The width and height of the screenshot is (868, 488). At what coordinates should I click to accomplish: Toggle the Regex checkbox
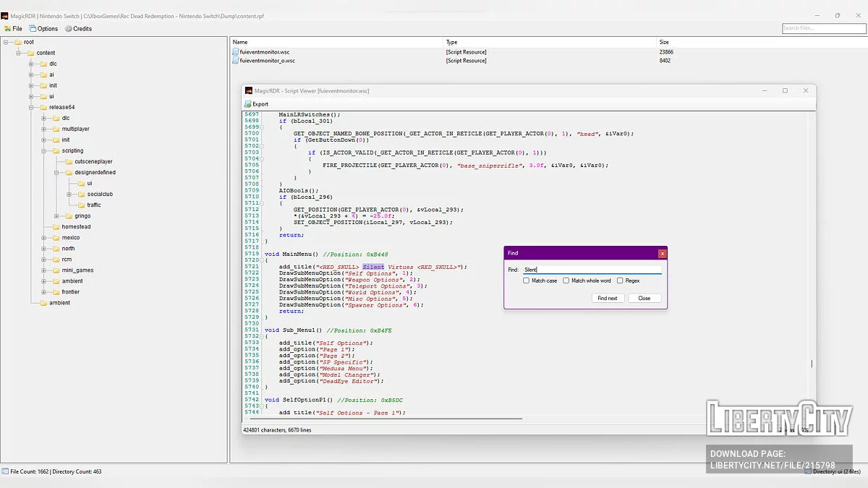click(620, 281)
